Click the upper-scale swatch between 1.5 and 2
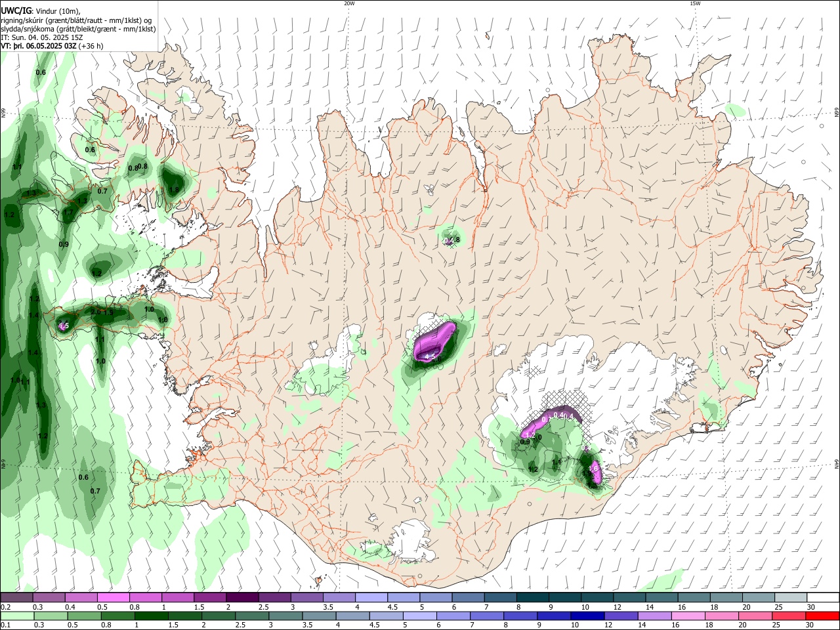Screen dimensions: 840x630 [x=210, y=598]
